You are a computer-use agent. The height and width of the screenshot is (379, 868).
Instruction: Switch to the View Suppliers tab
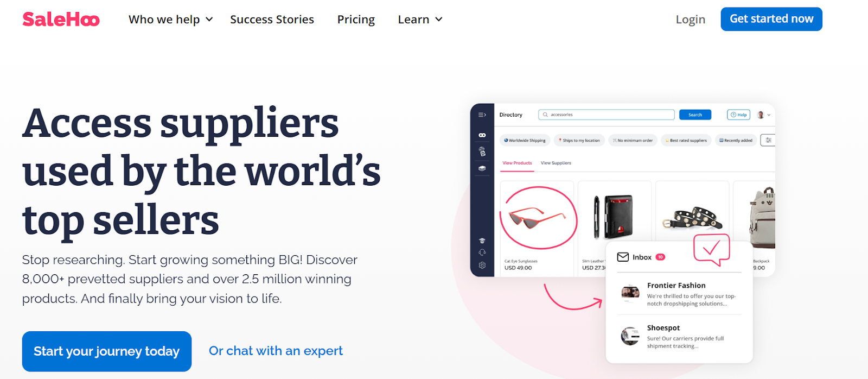point(556,163)
